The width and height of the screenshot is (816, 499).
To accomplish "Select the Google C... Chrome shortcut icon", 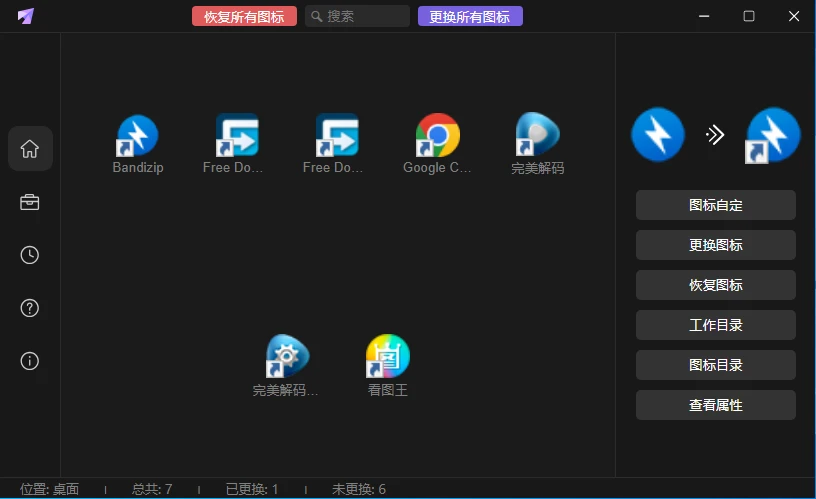I will click(x=437, y=135).
